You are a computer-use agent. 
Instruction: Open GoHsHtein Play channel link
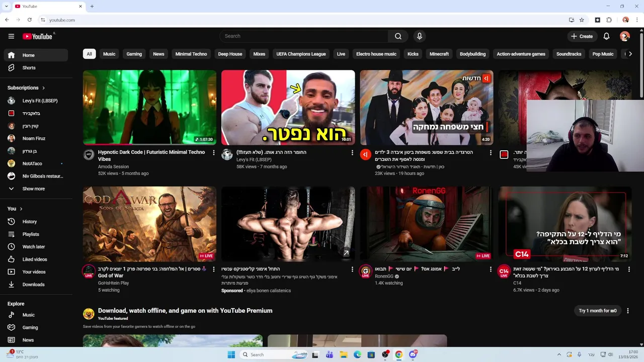pyautogui.click(x=113, y=283)
